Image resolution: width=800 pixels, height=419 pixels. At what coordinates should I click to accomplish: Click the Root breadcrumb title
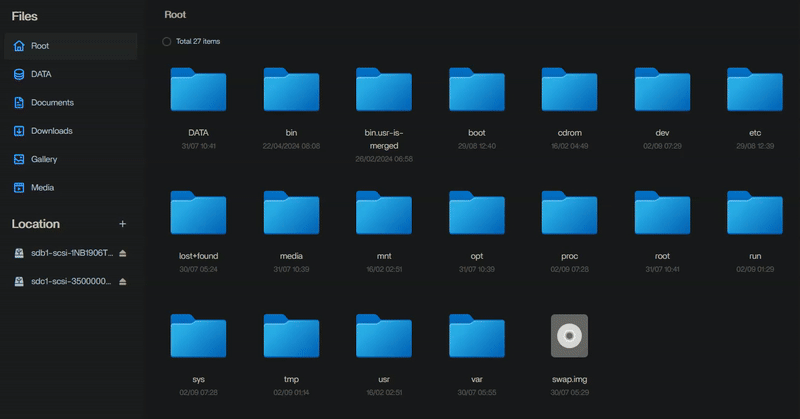coord(175,15)
